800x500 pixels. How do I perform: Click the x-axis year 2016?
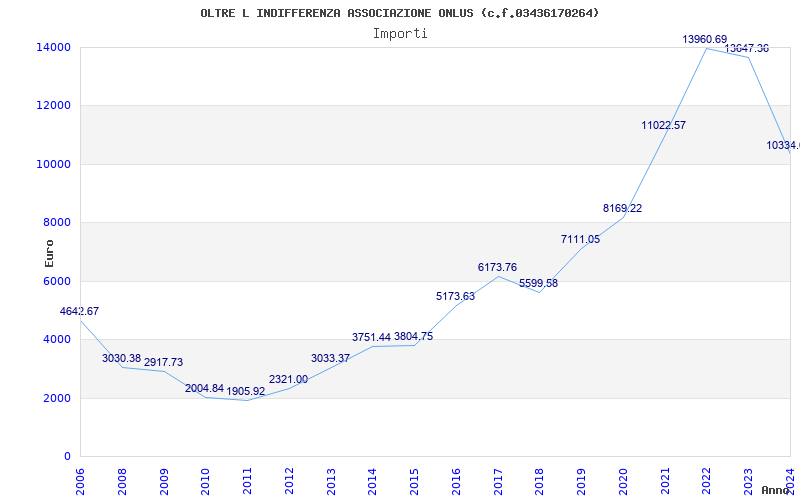(456, 481)
